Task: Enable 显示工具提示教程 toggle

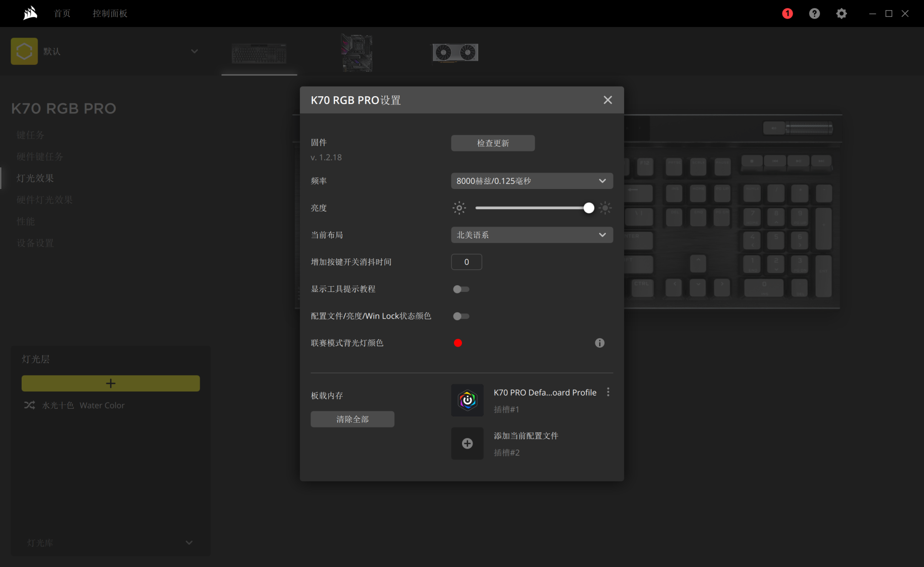Action: (461, 289)
